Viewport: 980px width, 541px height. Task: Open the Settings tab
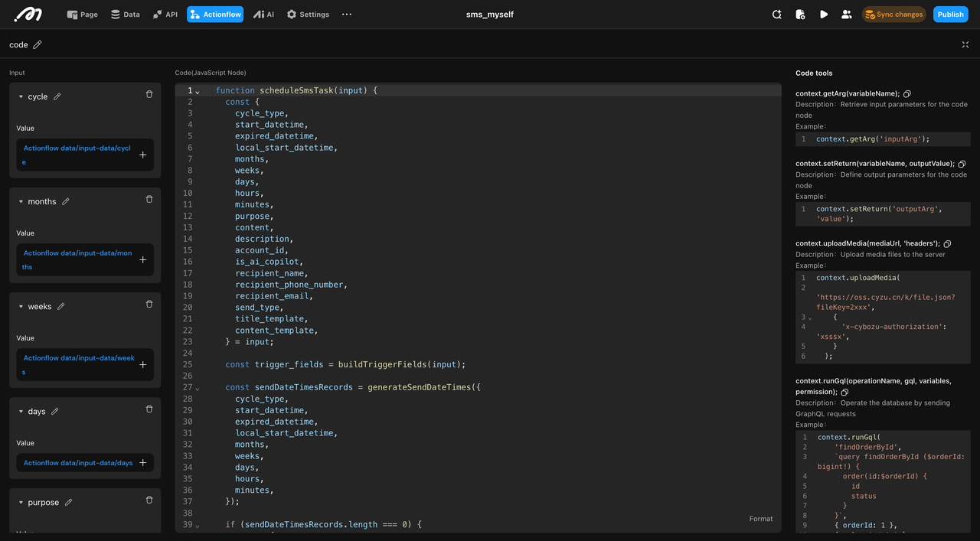pyautogui.click(x=308, y=15)
